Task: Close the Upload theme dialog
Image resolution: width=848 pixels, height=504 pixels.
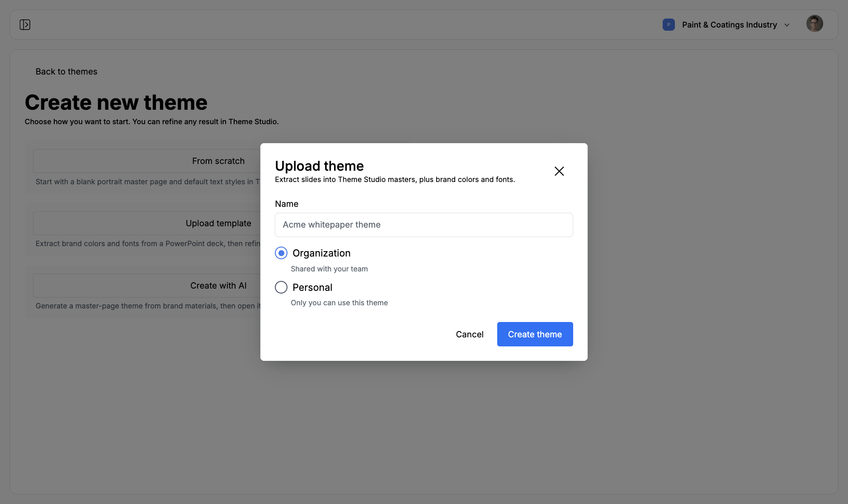Action: coord(559,171)
